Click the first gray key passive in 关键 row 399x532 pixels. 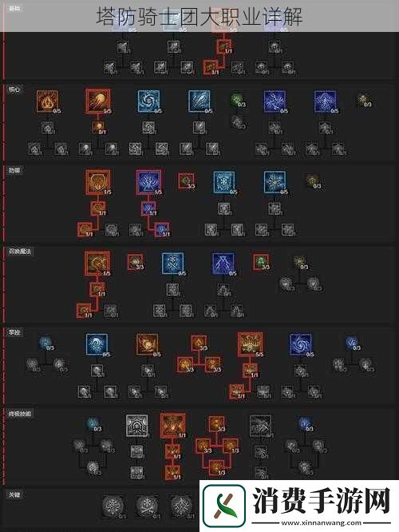(113, 506)
